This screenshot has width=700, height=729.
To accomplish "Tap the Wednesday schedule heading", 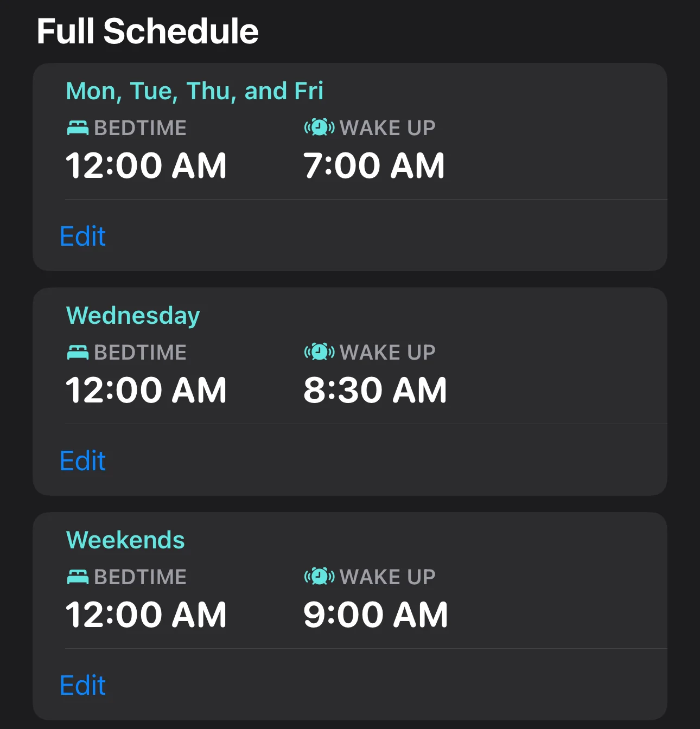I will tap(133, 316).
